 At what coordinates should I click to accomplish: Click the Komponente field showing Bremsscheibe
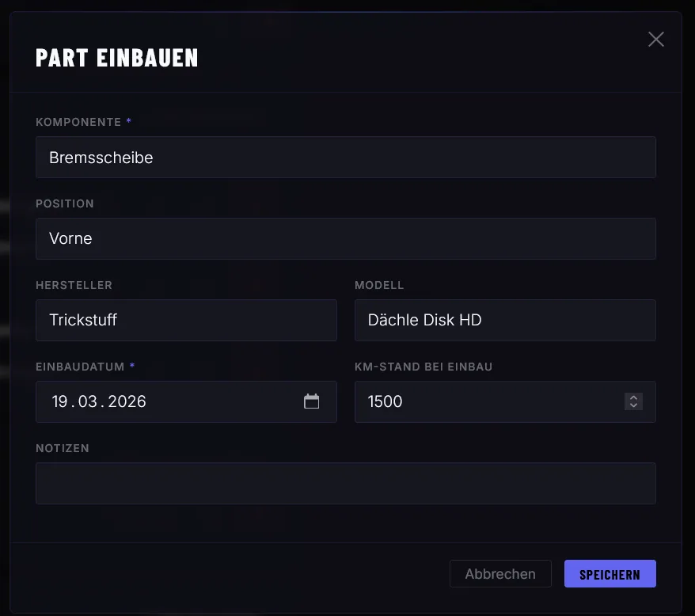345,158
